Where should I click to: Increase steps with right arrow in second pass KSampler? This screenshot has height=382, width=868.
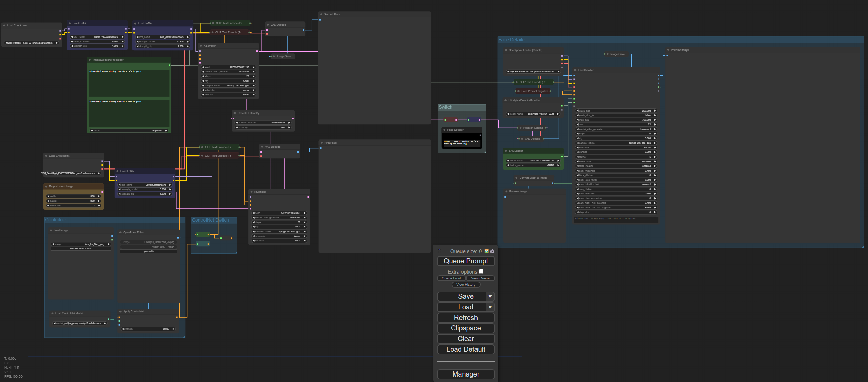(x=254, y=76)
